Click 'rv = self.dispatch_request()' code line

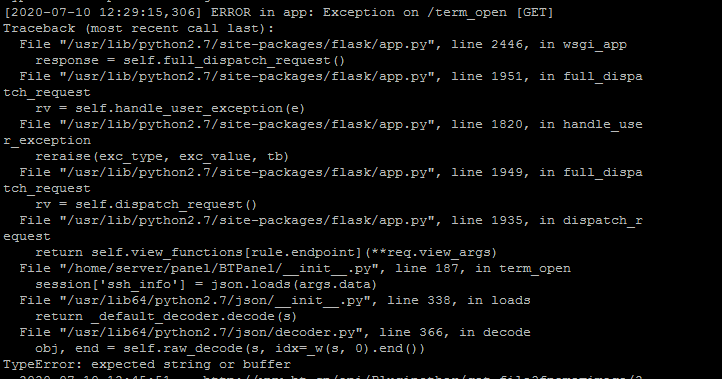pyautogui.click(x=146, y=204)
